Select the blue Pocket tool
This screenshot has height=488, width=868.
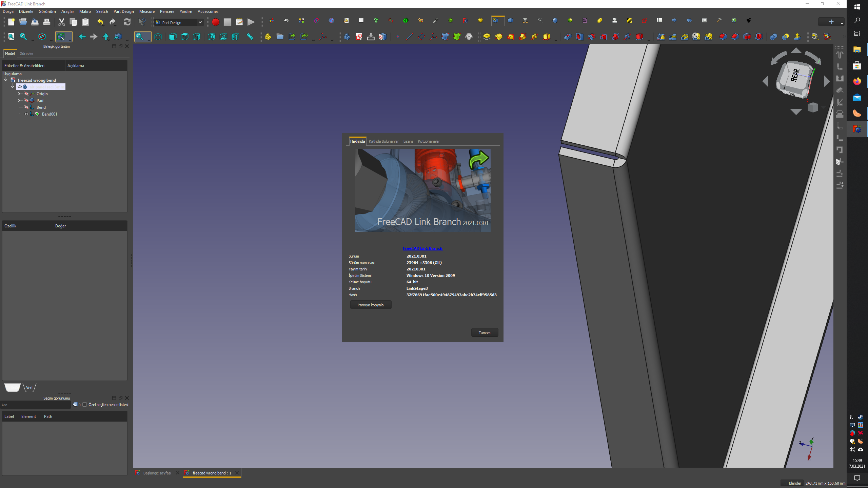(x=568, y=37)
